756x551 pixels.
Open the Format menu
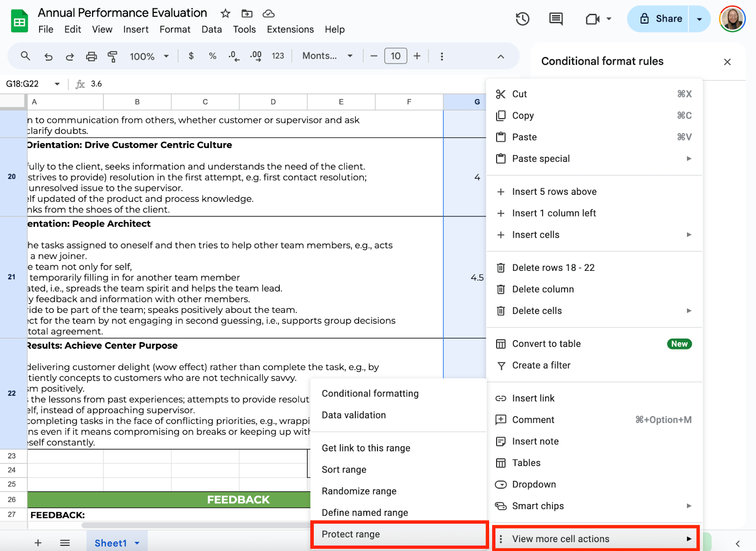(x=175, y=29)
